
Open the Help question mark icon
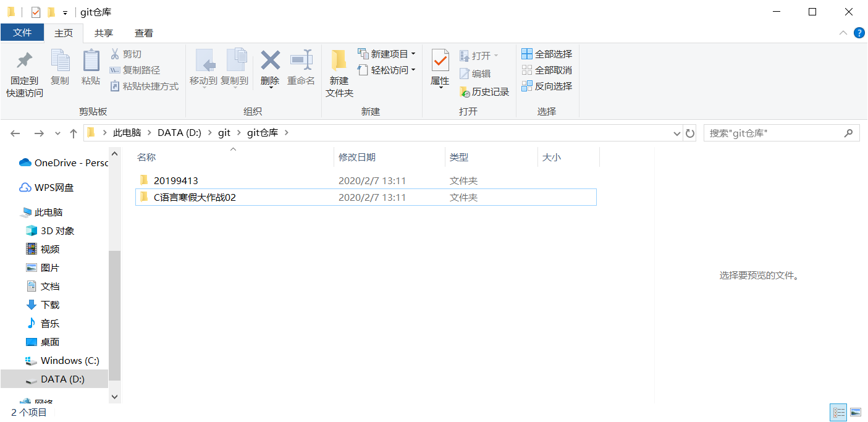[859, 33]
